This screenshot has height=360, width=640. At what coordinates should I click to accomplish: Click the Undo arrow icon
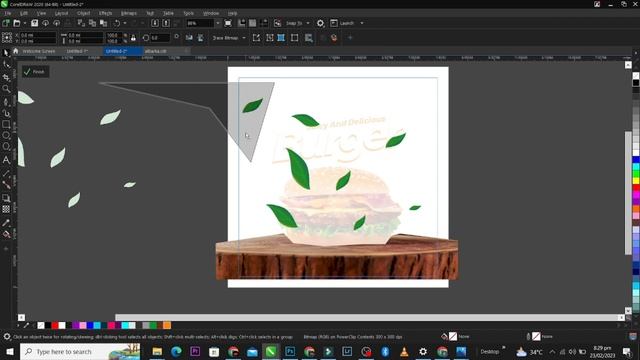[117, 23]
